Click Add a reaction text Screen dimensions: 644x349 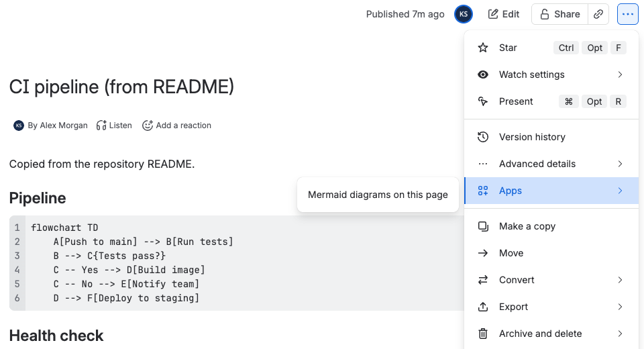click(184, 126)
